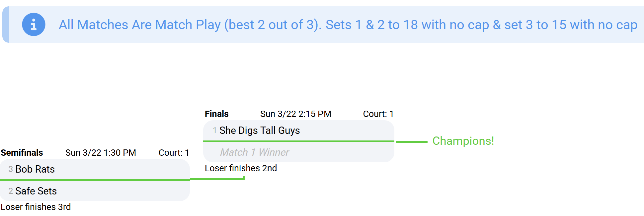Click the blue info icon in banner

tap(34, 25)
